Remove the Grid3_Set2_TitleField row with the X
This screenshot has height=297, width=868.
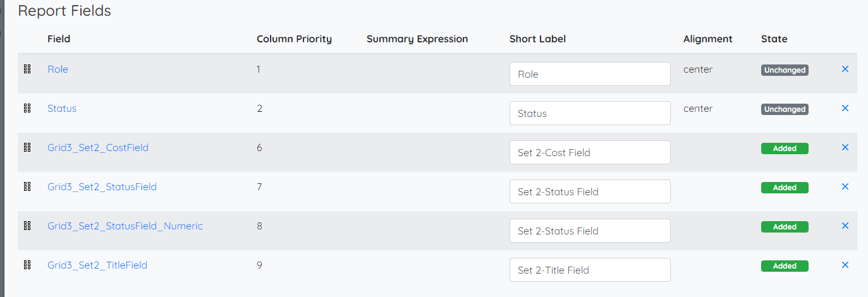coord(845,265)
